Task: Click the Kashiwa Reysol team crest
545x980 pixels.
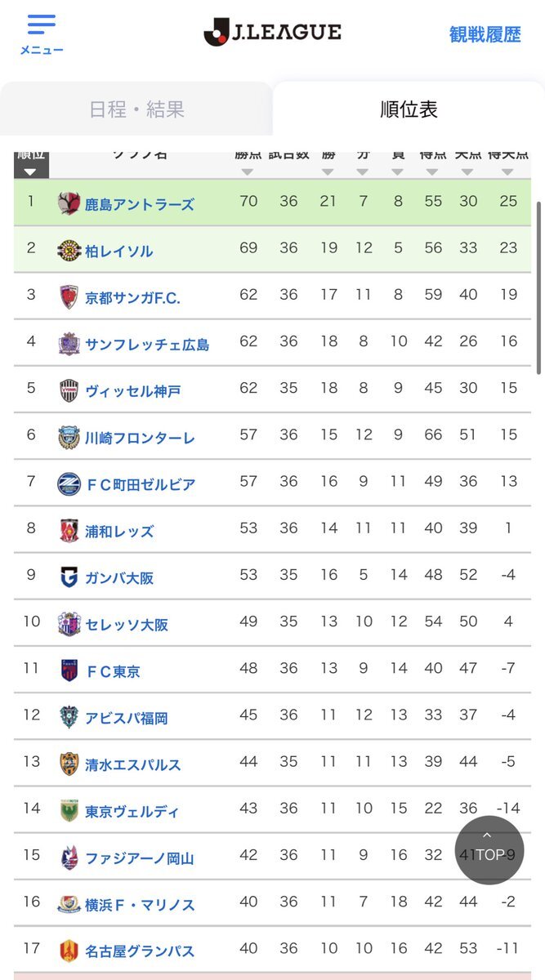Action: (69, 251)
